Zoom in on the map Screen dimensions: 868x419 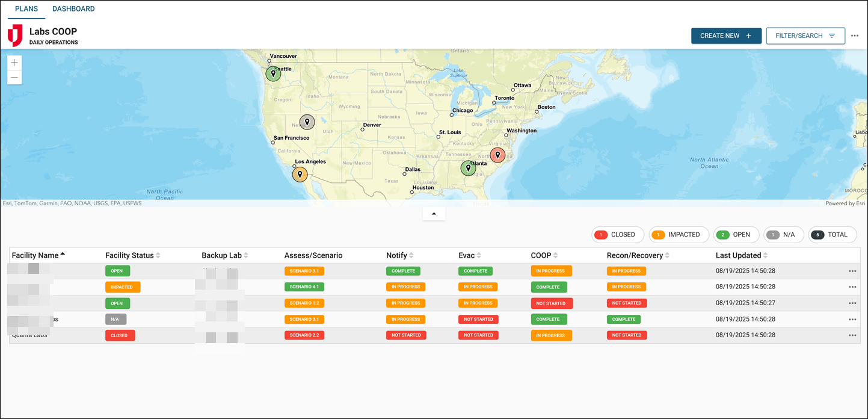(14, 62)
